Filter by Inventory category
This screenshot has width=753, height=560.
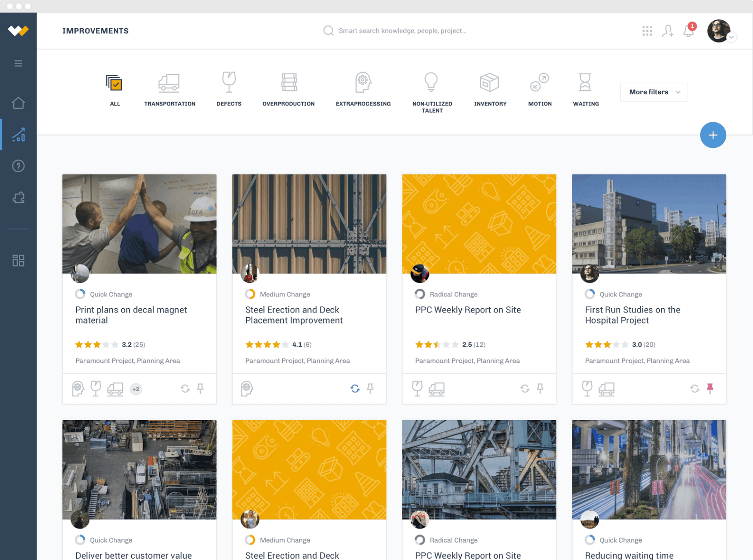click(x=490, y=90)
